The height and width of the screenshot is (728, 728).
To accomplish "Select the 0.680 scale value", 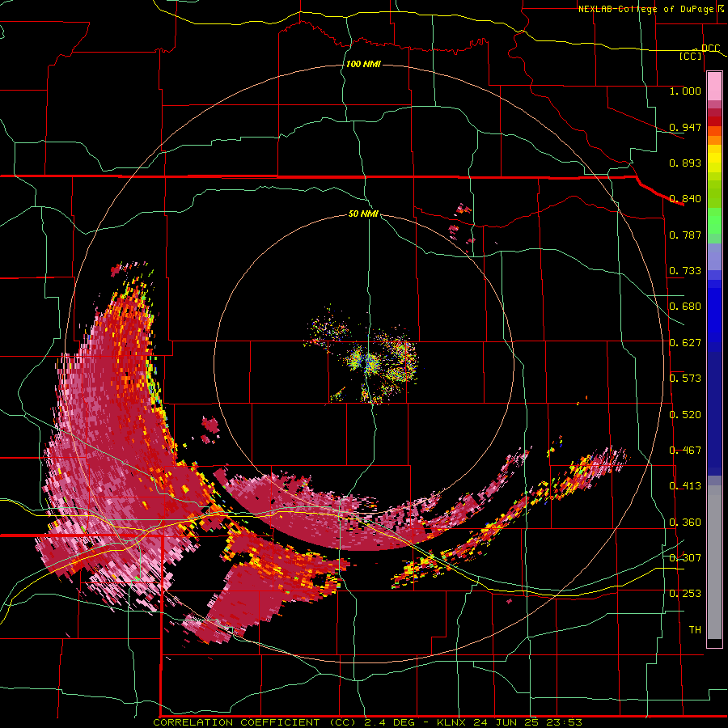I will [685, 307].
